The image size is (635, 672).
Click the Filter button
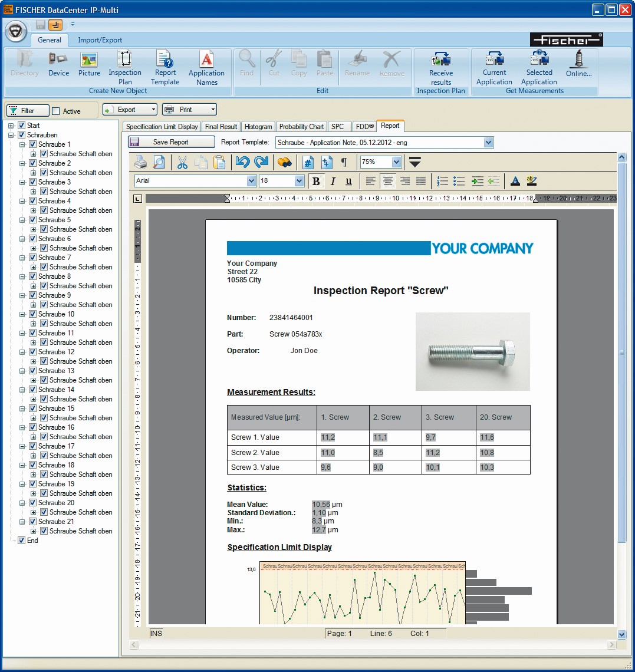coord(28,111)
